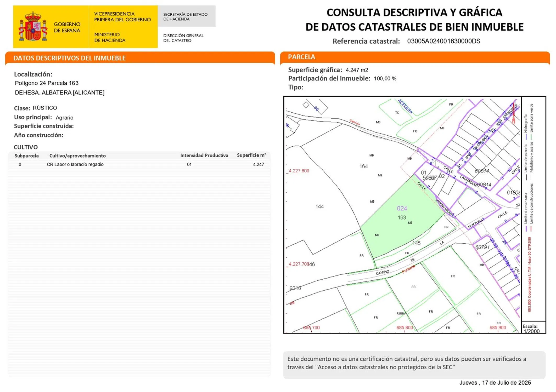The image size is (556, 392).
Task: Select the orange "Parcela" section header
Action: point(301,57)
